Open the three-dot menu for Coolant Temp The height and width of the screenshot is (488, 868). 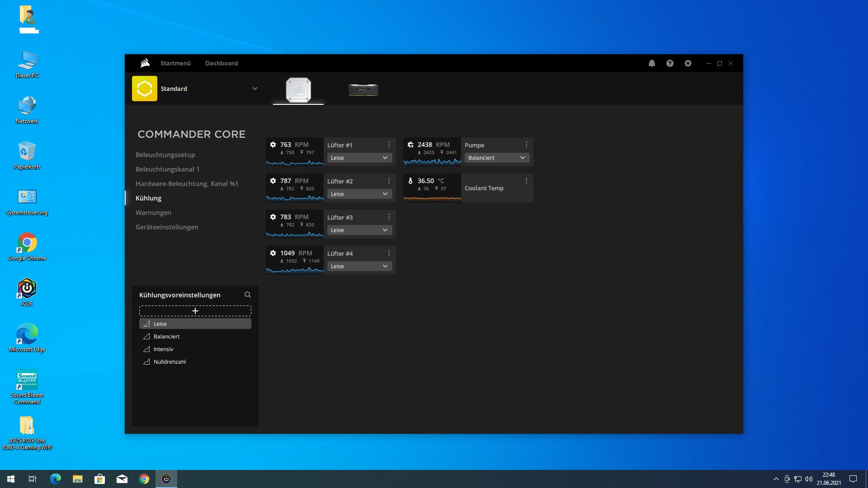[526, 181]
